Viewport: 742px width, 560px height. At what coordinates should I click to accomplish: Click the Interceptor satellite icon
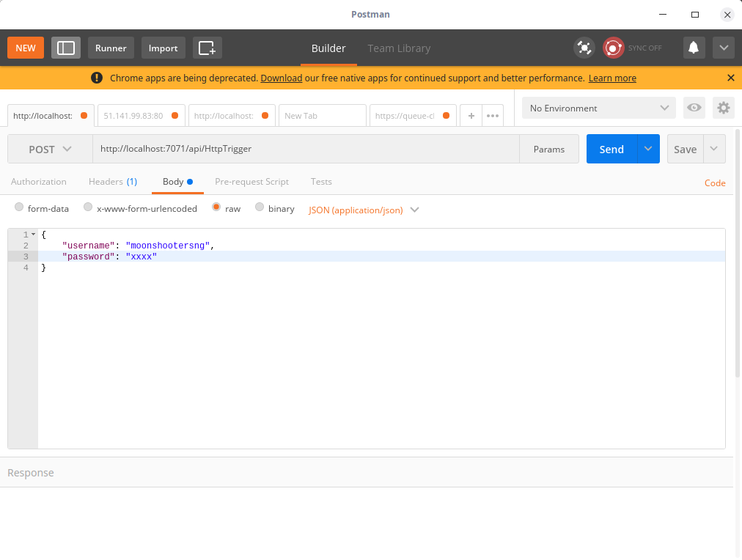[584, 47]
